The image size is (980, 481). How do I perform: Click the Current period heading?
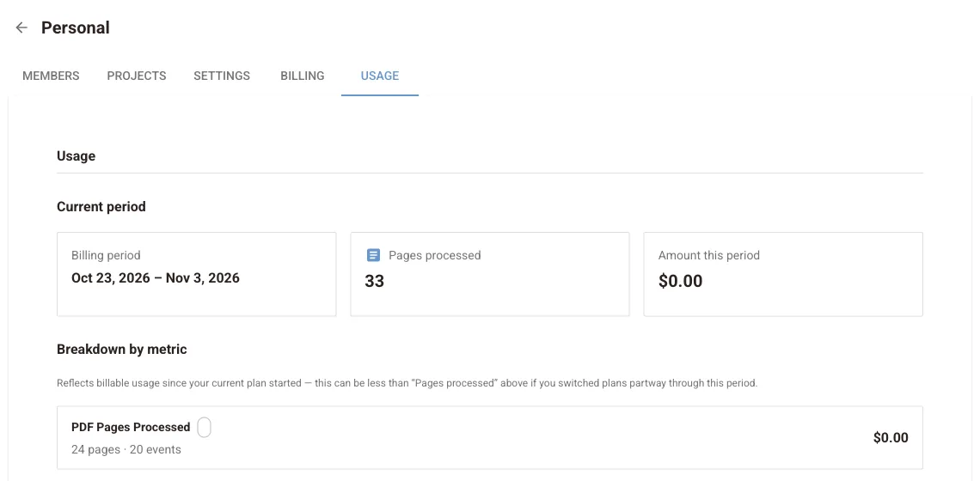pos(101,207)
